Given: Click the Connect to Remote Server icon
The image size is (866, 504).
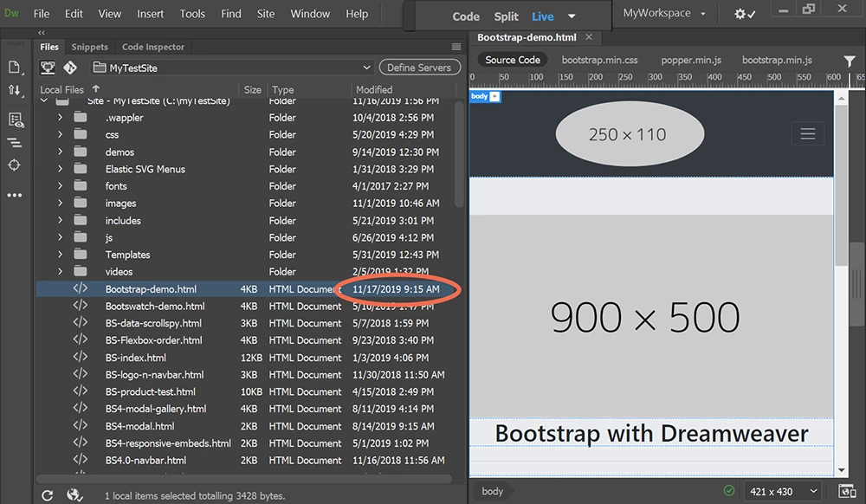Looking at the screenshot, I should [x=48, y=68].
